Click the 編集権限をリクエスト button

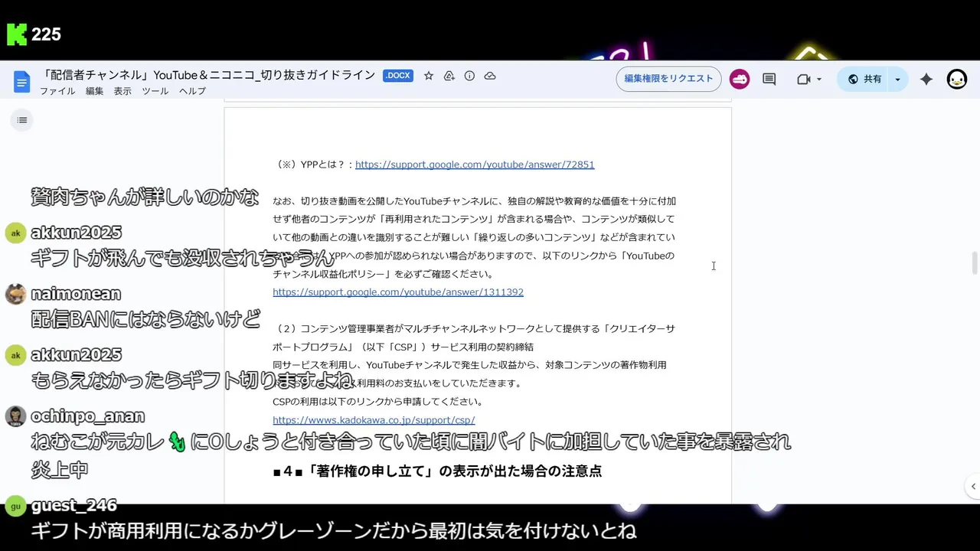tap(668, 79)
